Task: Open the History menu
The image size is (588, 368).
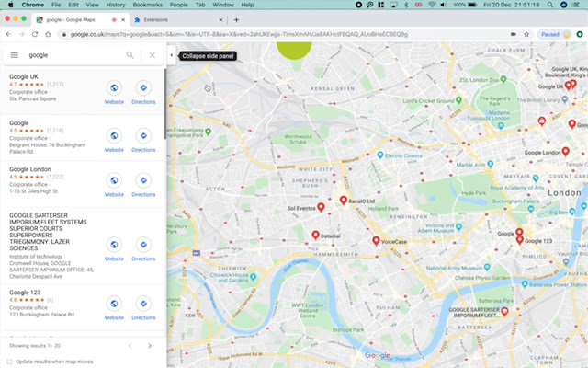Action: 116,5
